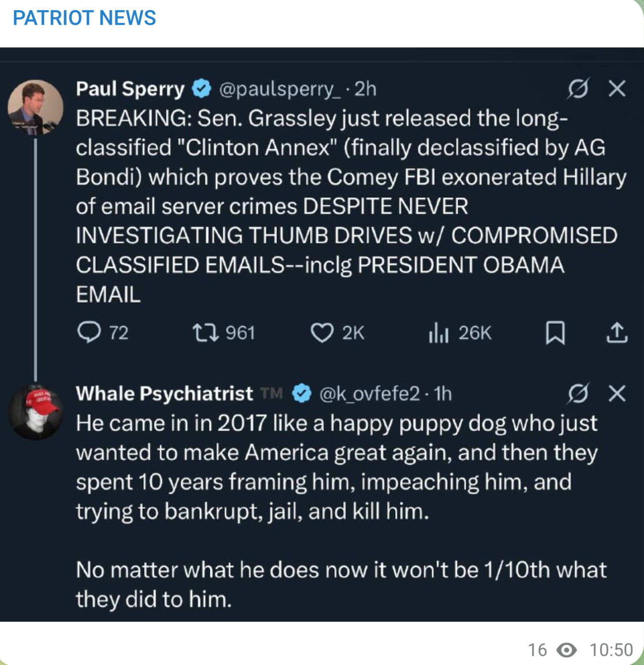Click the message view count eye icon
644x665 pixels.
click(x=566, y=650)
